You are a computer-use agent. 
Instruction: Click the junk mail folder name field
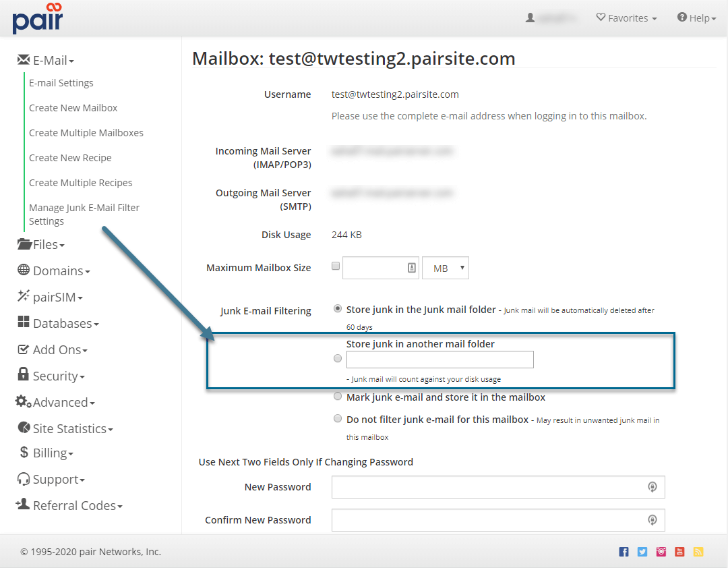tap(439, 360)
